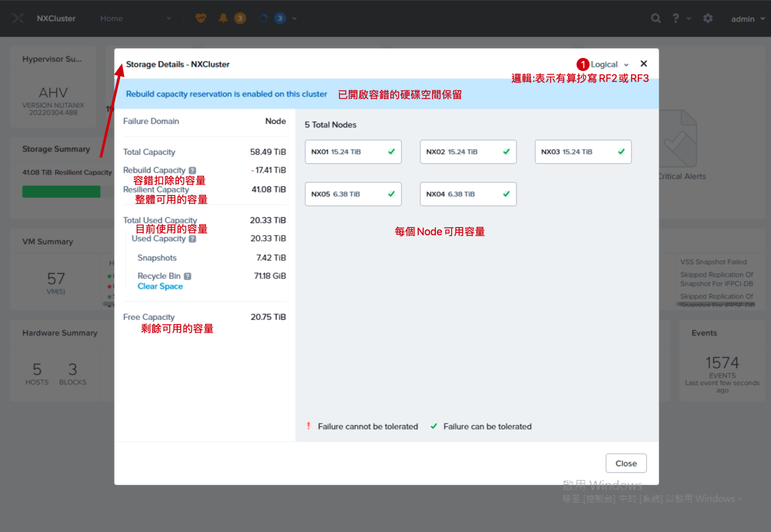Open the settings gear icon
Viewport: 771px width, 532px height.
tap(708, 18)
